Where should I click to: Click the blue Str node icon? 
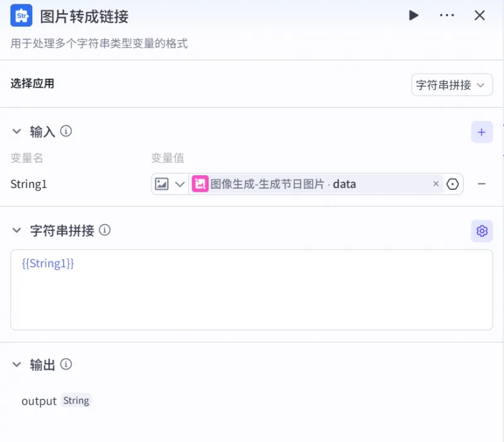(21, 16)
